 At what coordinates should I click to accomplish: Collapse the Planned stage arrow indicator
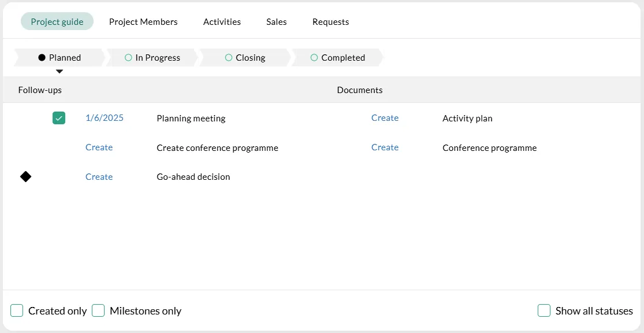point(59,72)
